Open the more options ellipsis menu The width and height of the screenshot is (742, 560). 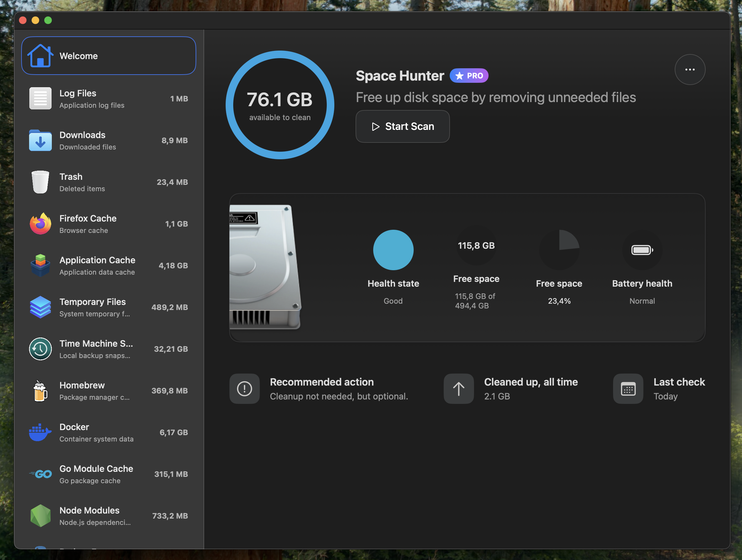[x=690, y=70]
